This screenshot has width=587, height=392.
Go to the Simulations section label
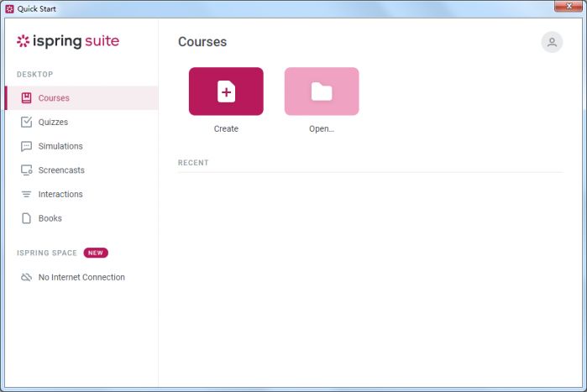coord(60,146)
